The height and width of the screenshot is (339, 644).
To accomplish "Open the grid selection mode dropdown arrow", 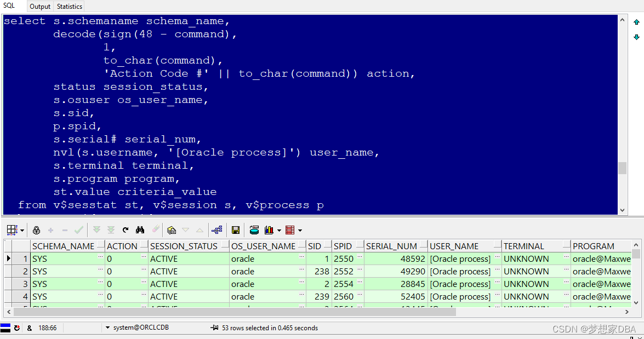I will (x=22, y=230).
